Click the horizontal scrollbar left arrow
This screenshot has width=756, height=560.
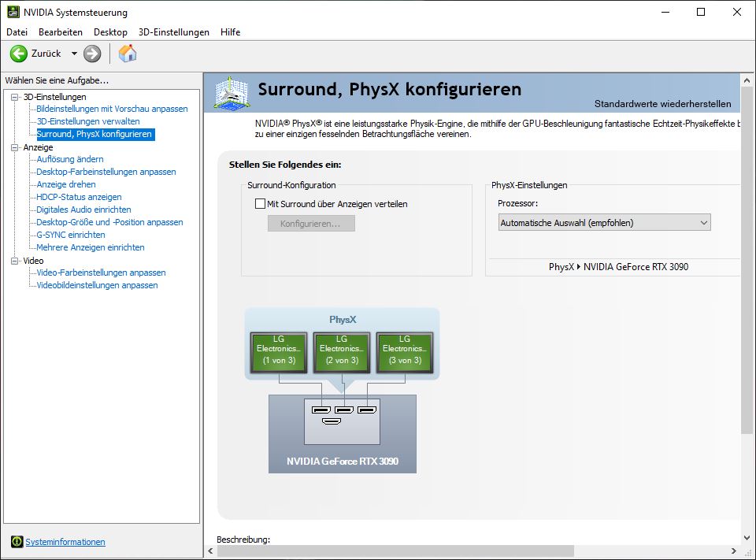[210, 551]
